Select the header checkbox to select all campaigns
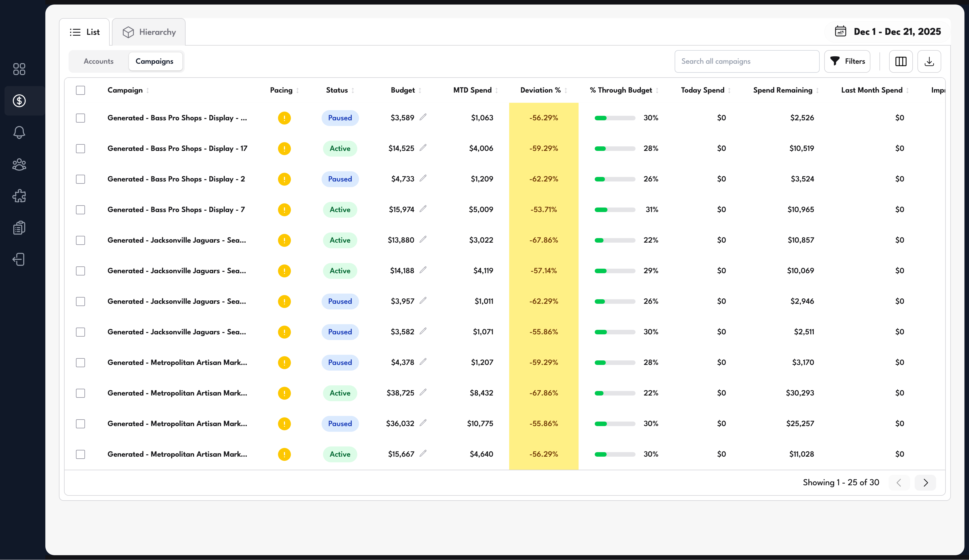 point(80,90)
